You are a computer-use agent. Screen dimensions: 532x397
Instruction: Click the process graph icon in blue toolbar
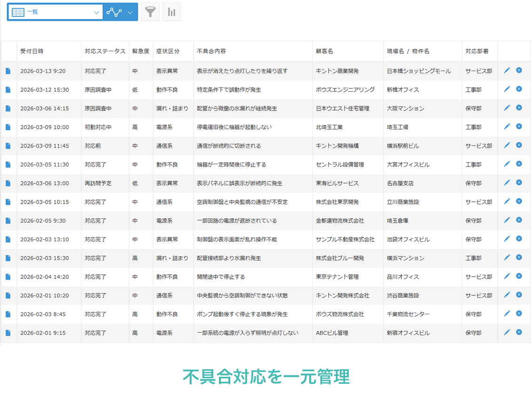click(114, 12)
